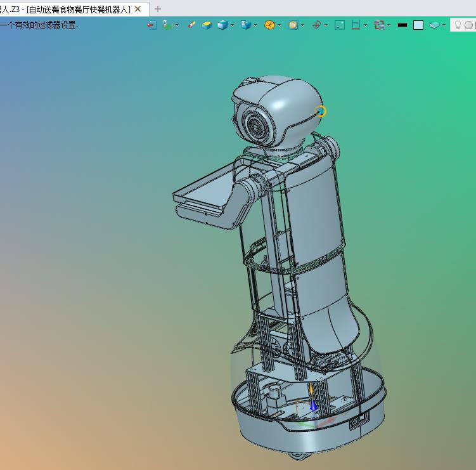Image resolution: width=476 pixels, height=470 pixels.
Task: Click the orange faceted mesh icon
Action: click(x=269, y=25)
